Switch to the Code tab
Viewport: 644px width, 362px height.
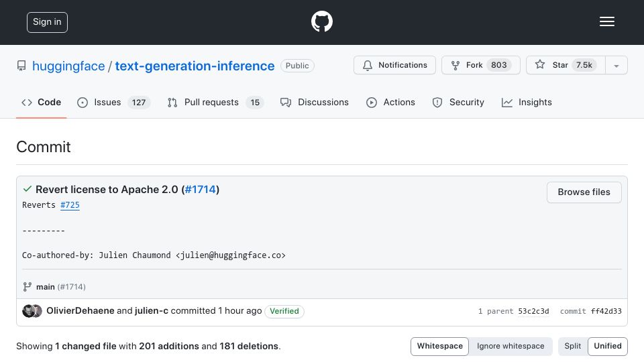(x=41, y=102)
